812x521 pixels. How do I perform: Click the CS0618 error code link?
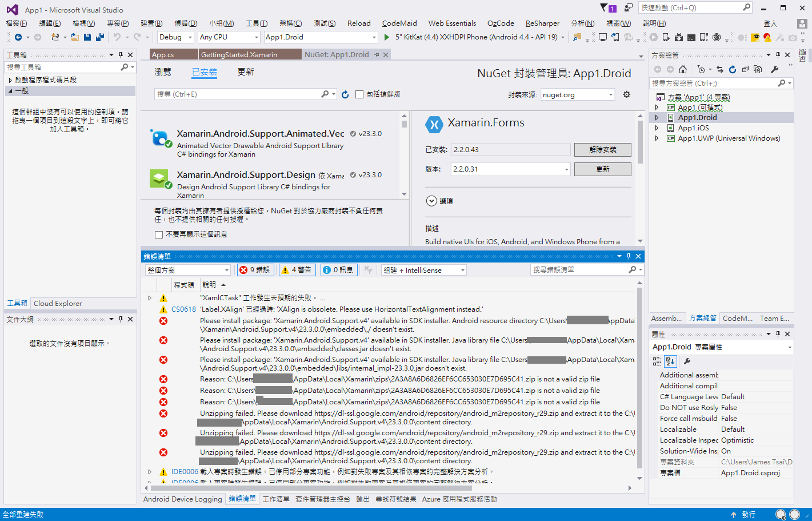click(183, 309)
